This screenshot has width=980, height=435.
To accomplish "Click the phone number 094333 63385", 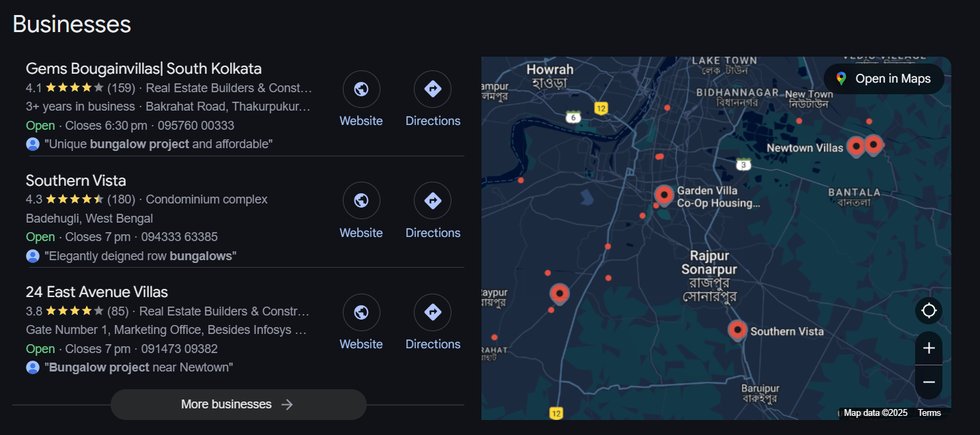I will 180,237.
